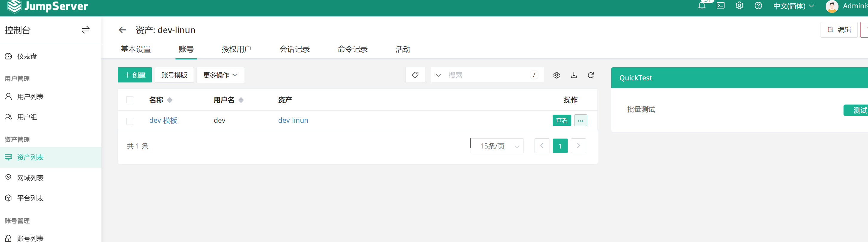Image resolution: width=868 pixels, height=242 pixels.
Task: Expand the 更多操作 dropdown
Action: click(x=220, y=75)
